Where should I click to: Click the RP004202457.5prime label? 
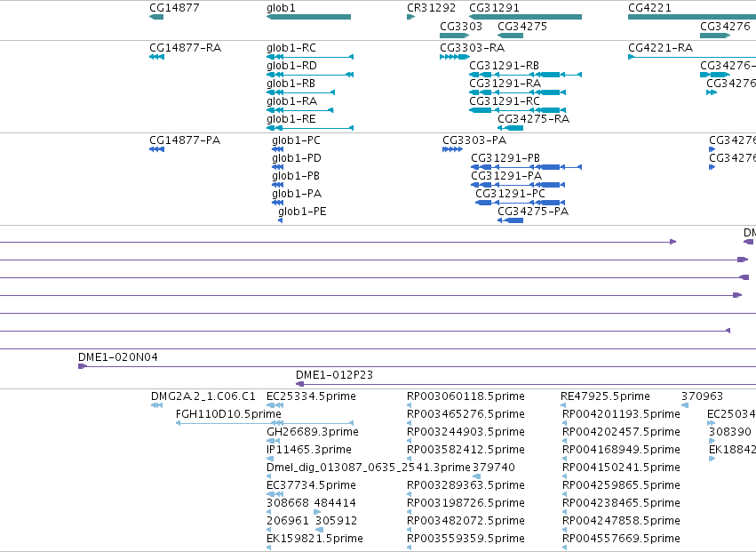click(622, 432)
